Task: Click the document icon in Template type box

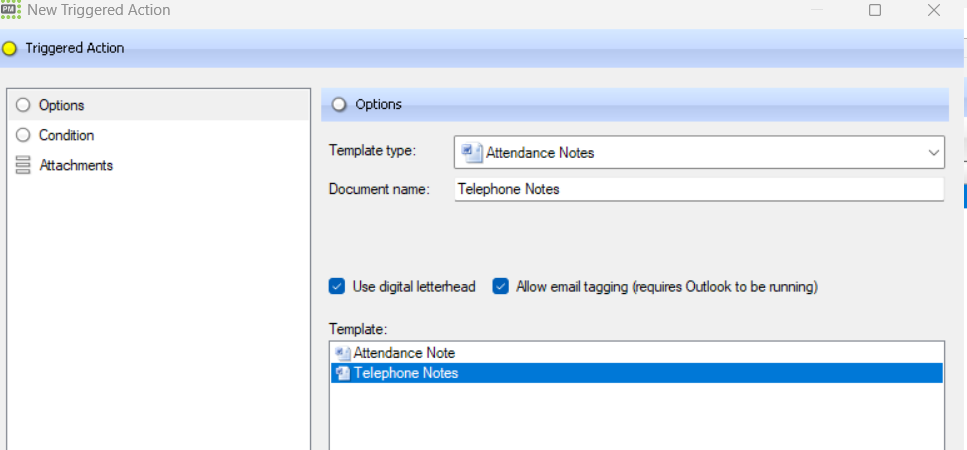Action: pos(471,153)
